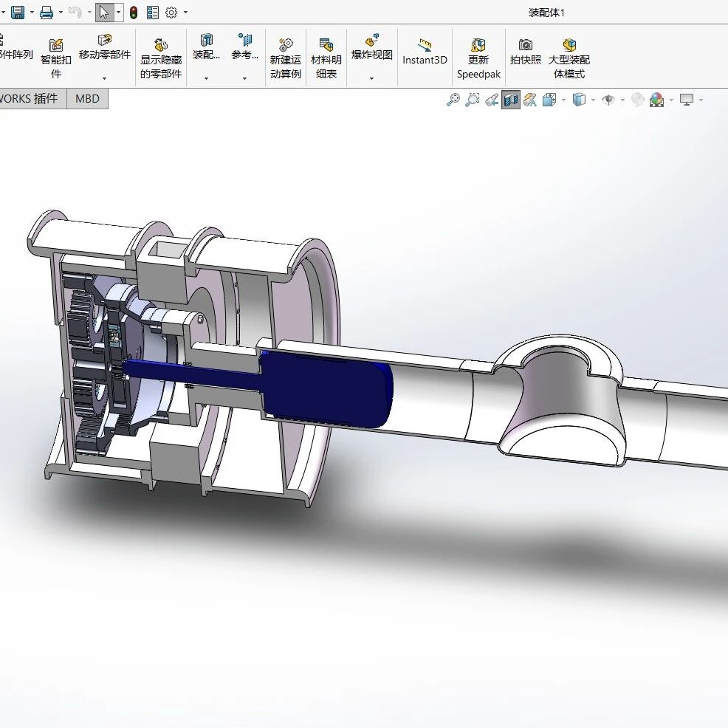
Task: Click the Edit Appearance sphere icon
Action: [637, 100]
